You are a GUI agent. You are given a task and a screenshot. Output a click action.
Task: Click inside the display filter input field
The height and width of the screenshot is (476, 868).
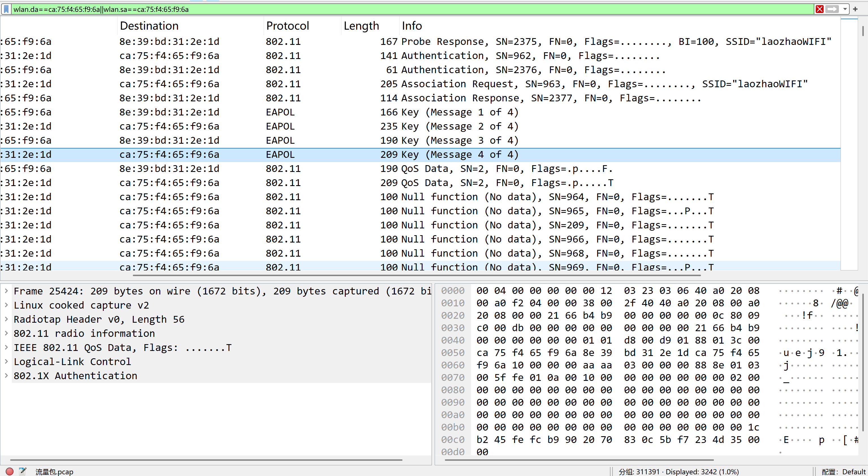pos(404,9)
